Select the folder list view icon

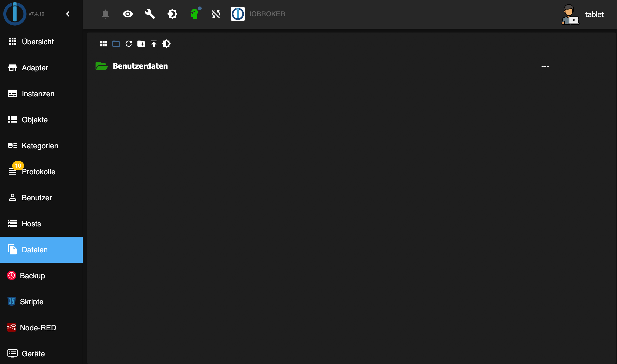click(116, 44)
